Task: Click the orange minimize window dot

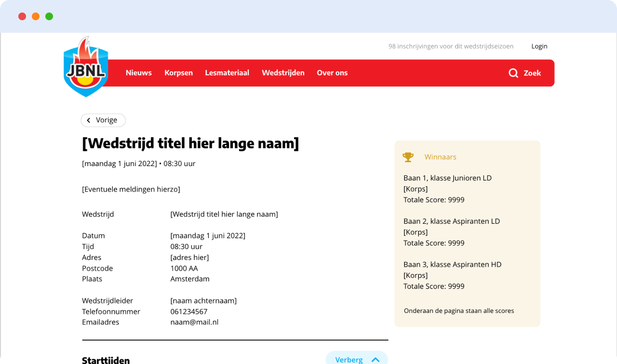Action: point(36,16)
